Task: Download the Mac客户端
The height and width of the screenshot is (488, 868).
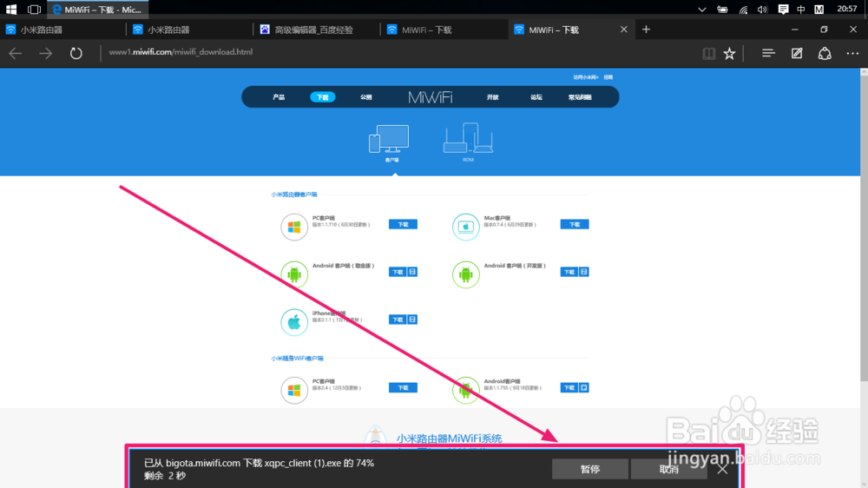Action: [x=575, y=224]
